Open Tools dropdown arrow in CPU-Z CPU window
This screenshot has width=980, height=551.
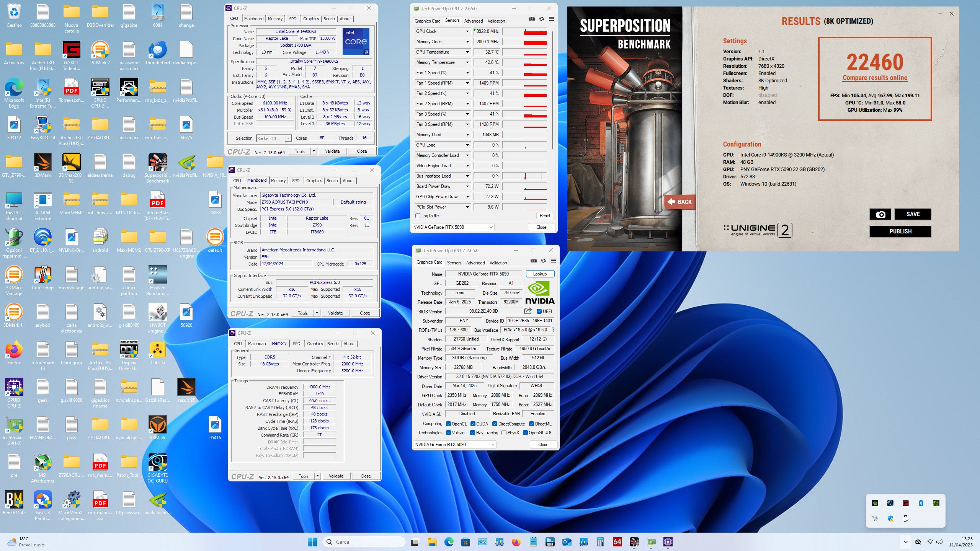click(314, 151)
